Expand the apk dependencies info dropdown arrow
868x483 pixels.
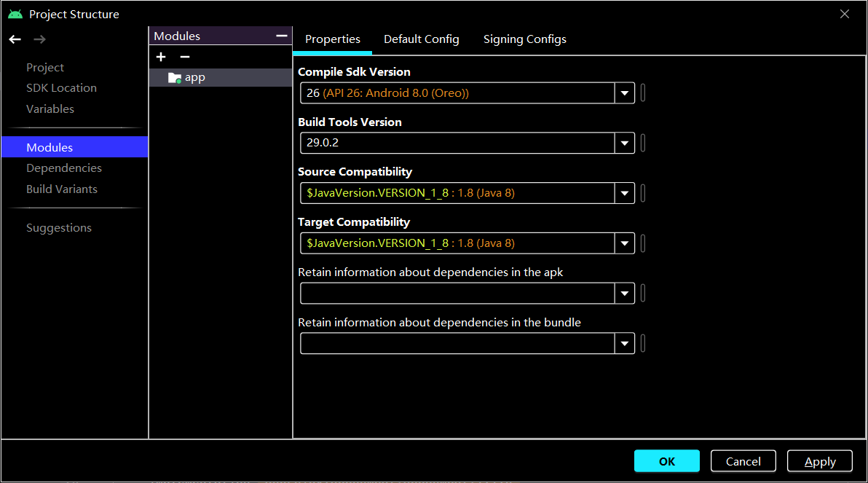click(625, 294)
